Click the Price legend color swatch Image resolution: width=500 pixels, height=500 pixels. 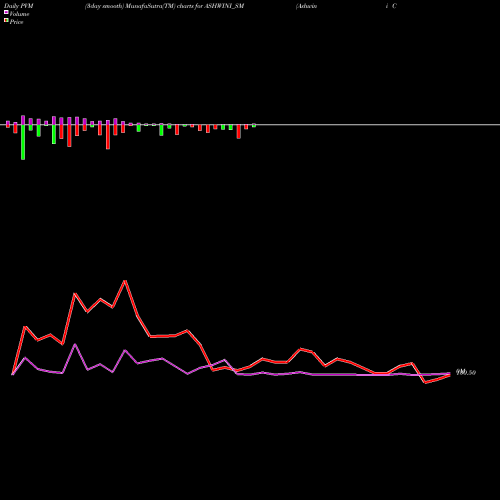click(6, 21)
